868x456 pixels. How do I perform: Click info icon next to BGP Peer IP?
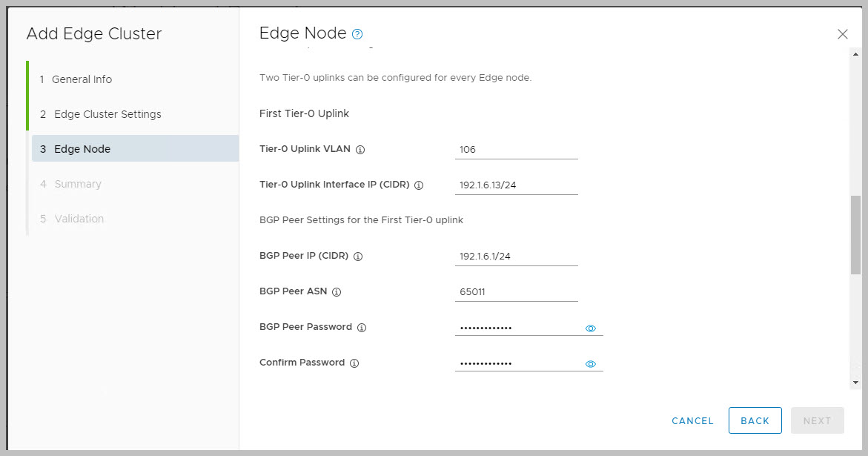coord(357,257)
